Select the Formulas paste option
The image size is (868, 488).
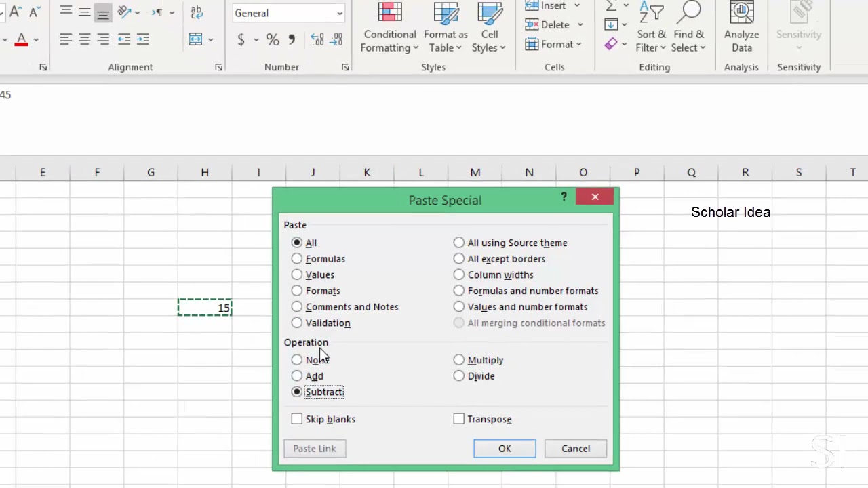tap(297, 259)
